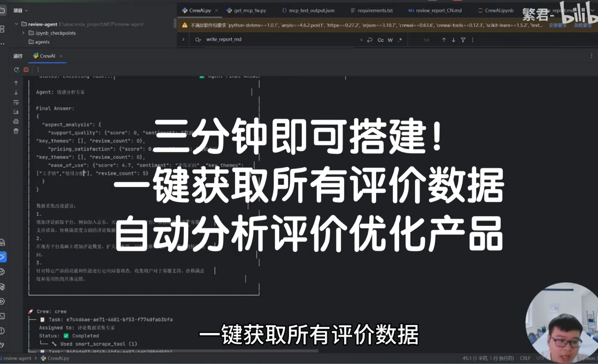Open the Structure sidebar icon

(x=3, y=29)
